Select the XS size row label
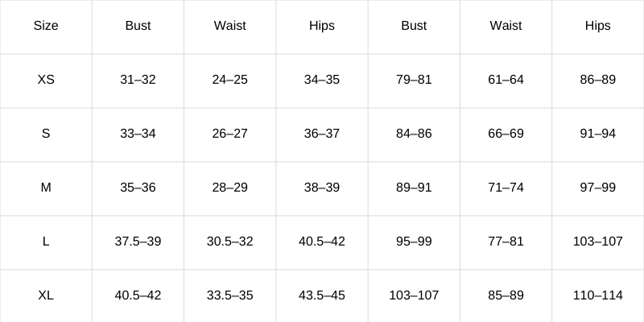The height and width of the screenshot is (322, 644). (x=46, y=79)
